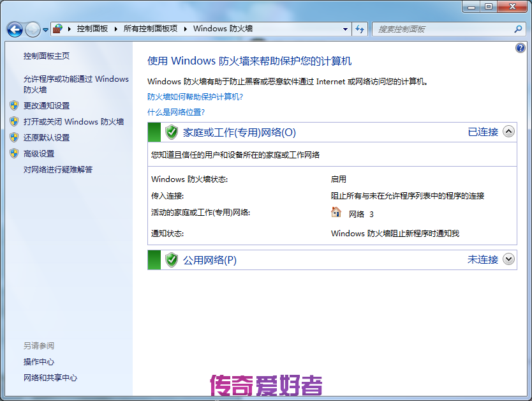Image resolution: width=532 pixels, height=401 pixels.
Task: Open 操作中心 link
Action: click(x=39, y=362)
